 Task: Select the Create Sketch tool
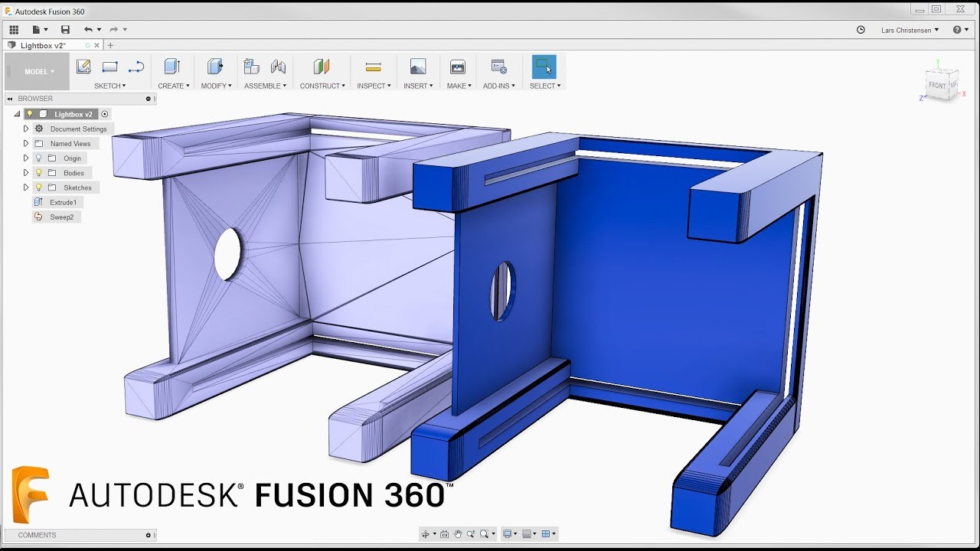[x=83, y=67]
